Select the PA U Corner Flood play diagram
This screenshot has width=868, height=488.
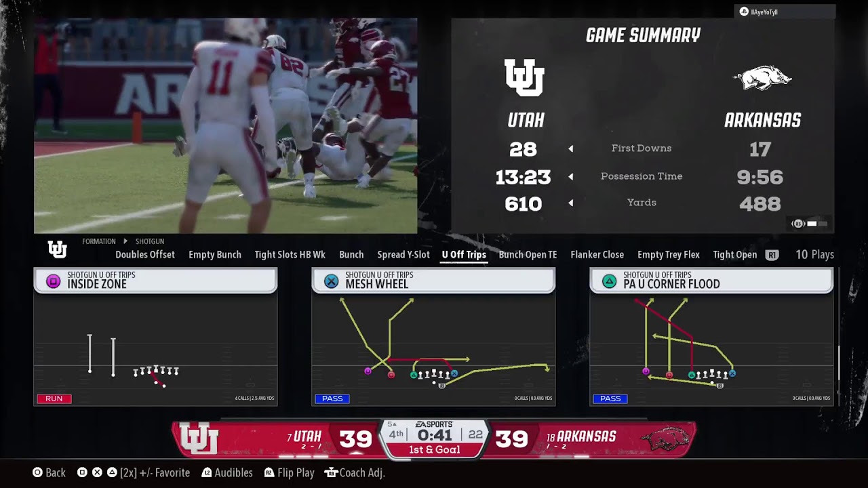coord(711,349)
